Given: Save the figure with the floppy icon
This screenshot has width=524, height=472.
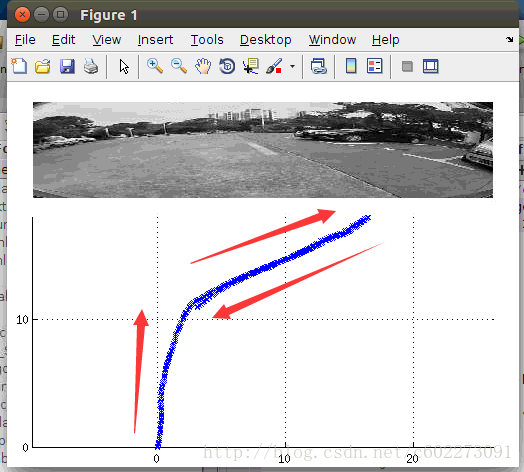Looking at the screenshot, I should (67, 66).
